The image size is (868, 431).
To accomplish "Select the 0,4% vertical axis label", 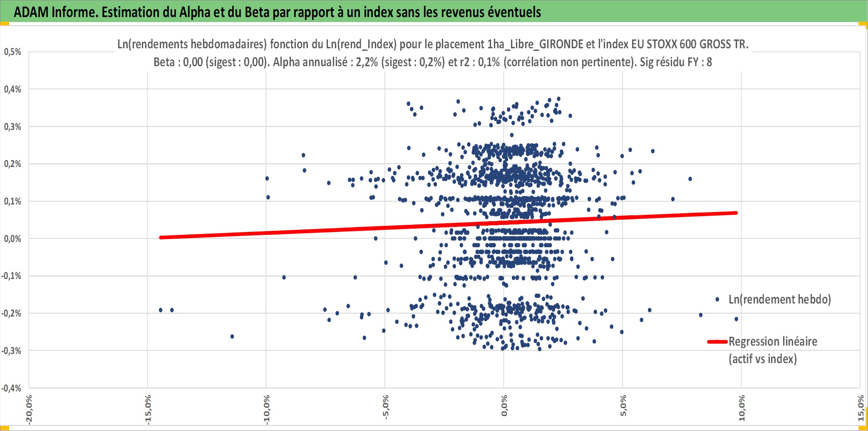I will pos(12,89).
